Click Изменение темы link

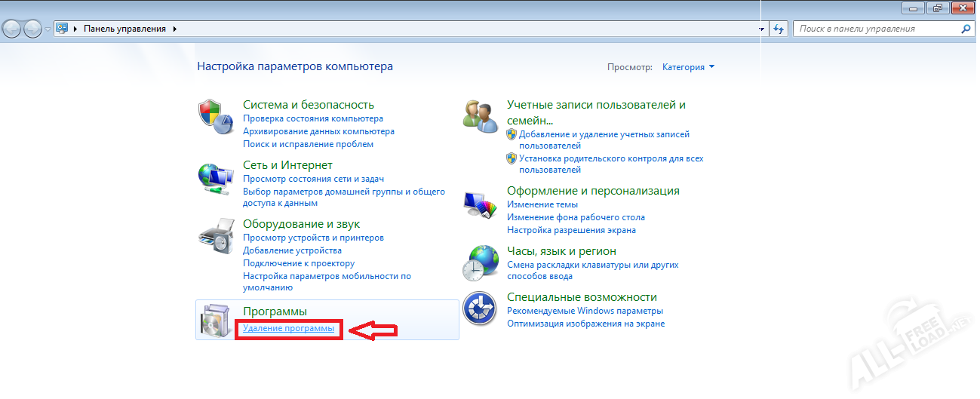[x=542, y=204]
